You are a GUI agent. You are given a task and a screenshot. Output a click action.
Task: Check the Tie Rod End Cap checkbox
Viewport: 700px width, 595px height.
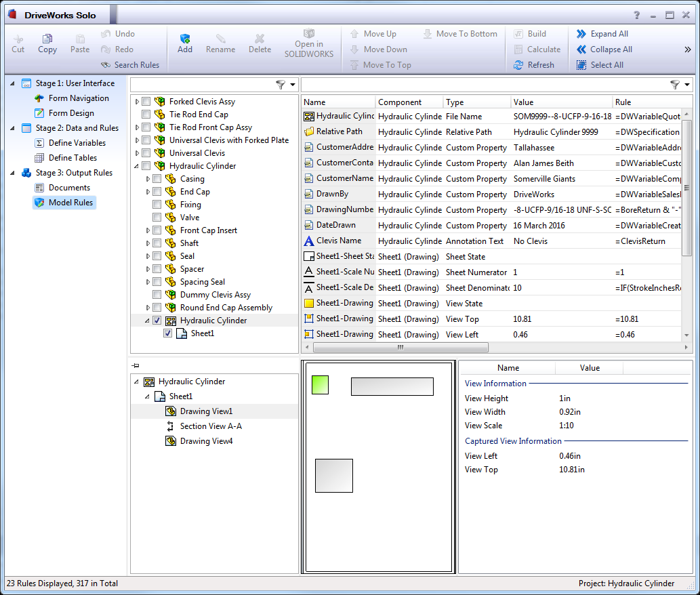[x=146, y=115]
